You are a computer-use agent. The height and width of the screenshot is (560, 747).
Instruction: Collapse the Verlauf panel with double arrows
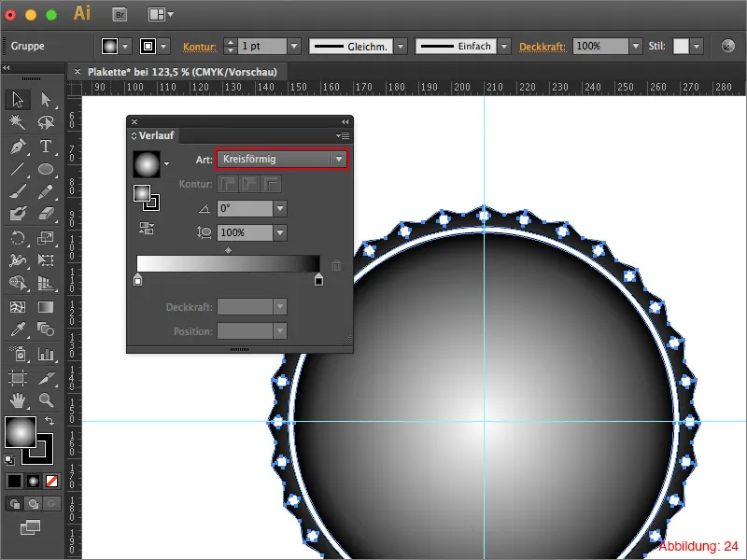[x=345, y=122]
